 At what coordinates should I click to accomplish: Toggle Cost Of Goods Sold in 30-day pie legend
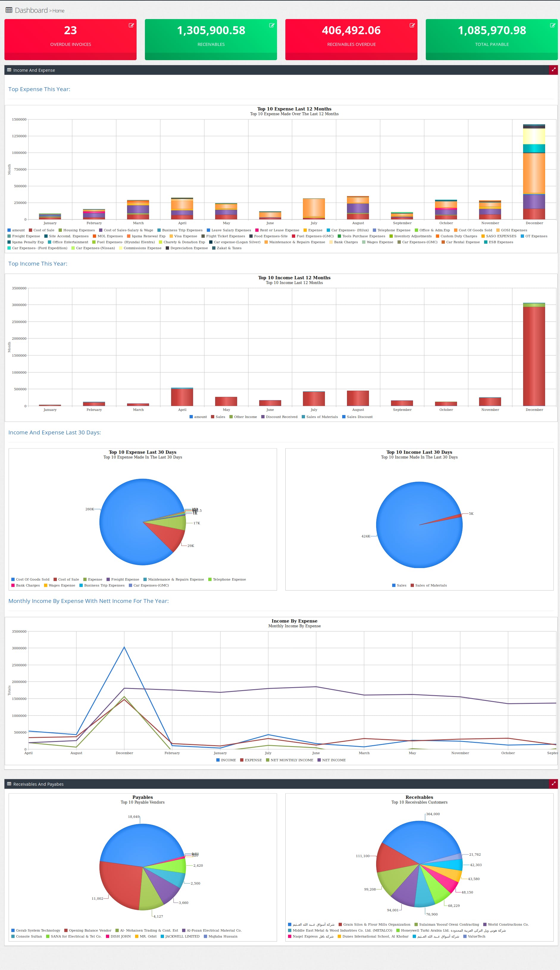[30, 579]
